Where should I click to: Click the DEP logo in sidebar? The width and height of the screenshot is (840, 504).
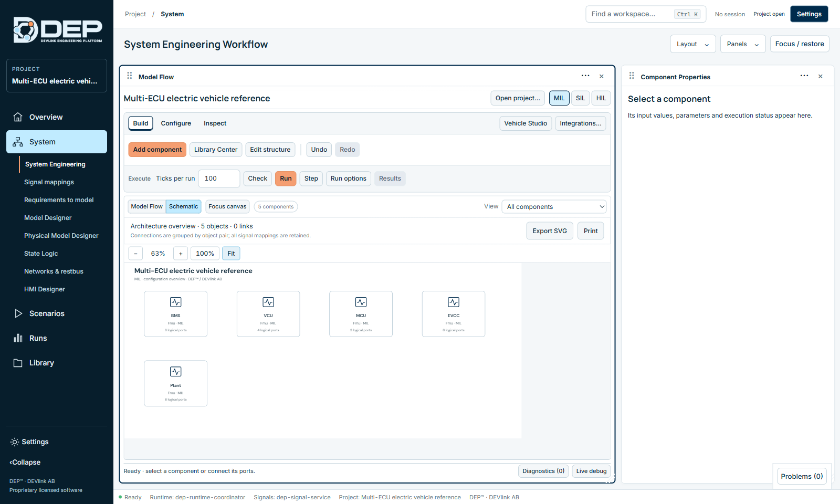pos(57,30)
